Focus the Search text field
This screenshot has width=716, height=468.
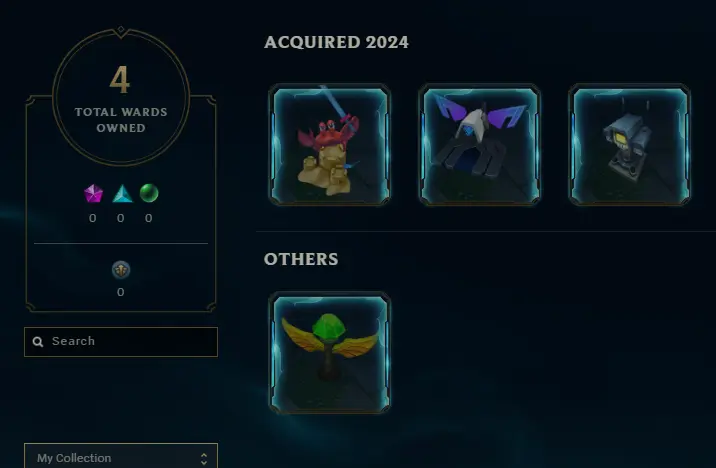point(121,342)
